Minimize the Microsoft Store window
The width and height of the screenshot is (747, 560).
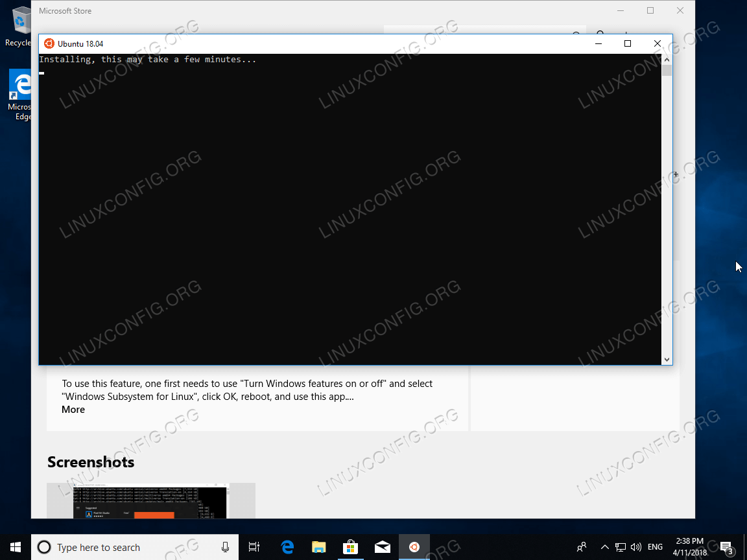[621, 10]
